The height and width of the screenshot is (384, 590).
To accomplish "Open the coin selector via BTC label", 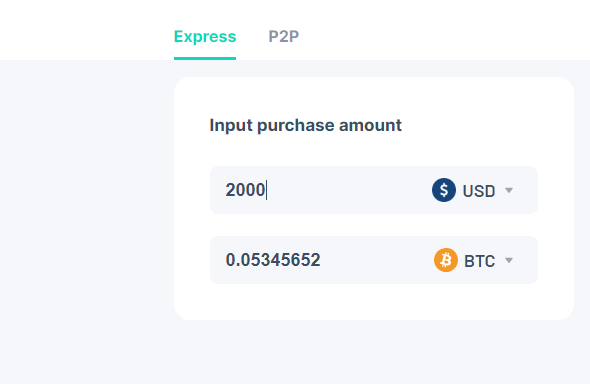I will pyautogui.click(x=479, y=261).
